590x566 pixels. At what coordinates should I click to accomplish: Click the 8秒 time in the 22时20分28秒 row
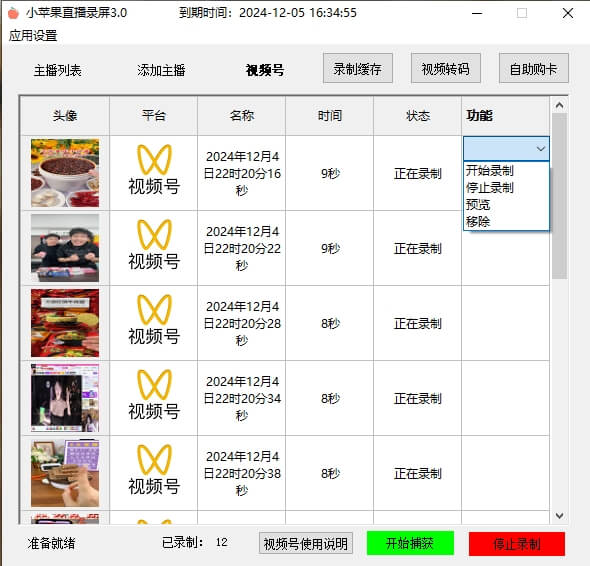tap(330, 323)
